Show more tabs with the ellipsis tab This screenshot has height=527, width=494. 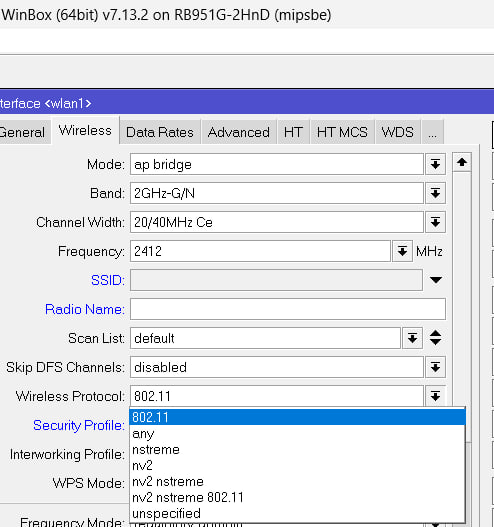pos(433,132)
